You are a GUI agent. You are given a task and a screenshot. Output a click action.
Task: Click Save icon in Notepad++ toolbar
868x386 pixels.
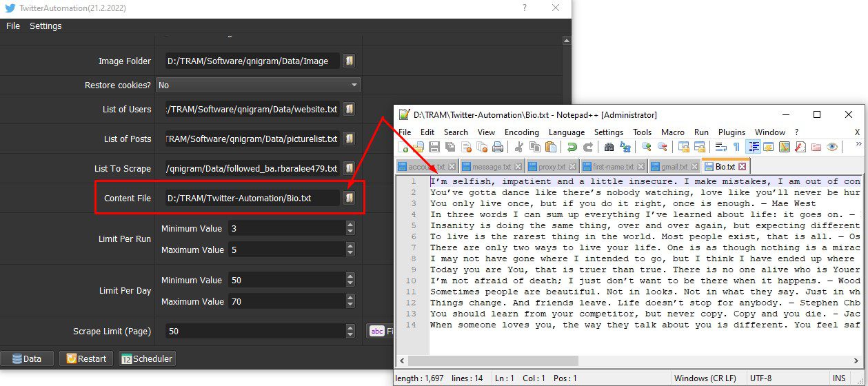tap(434, 147)
